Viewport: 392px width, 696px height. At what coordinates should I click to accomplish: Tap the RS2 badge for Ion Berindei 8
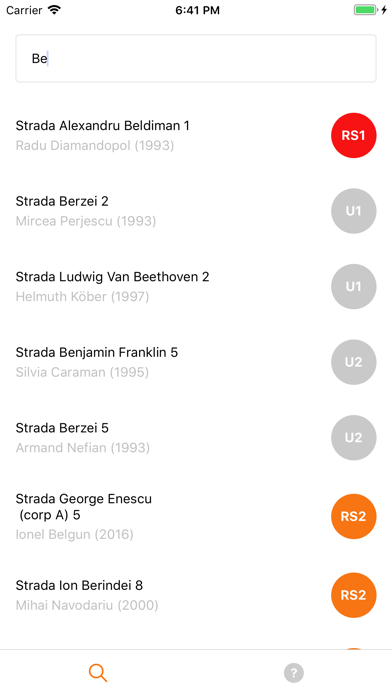click(353, 595)
